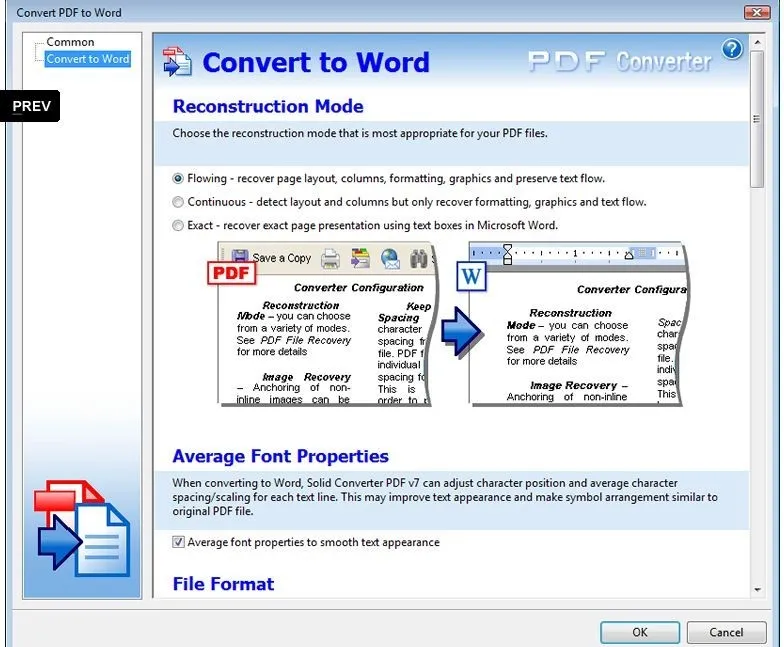
Task: Click the scrollbar up arrow
Action: point(757,42)
